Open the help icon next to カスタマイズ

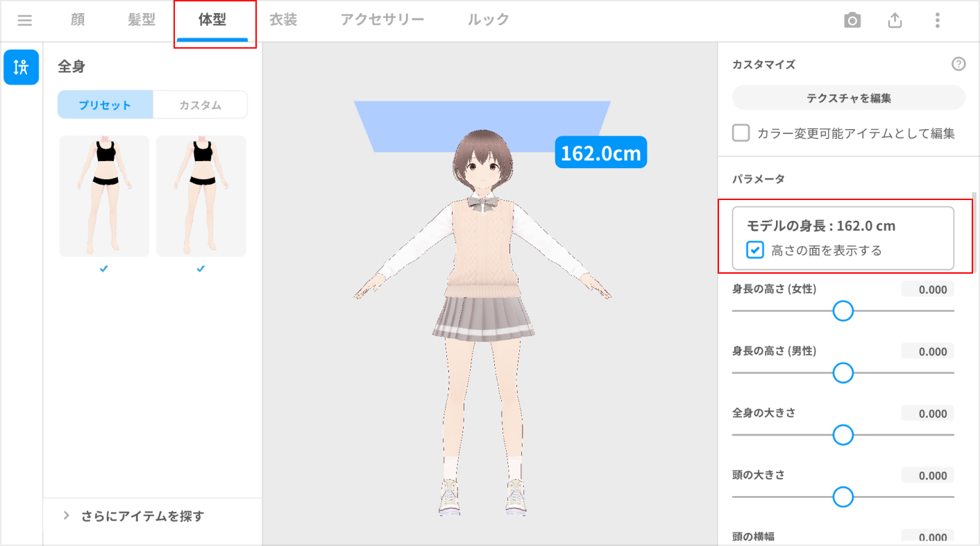(x=958, y=65)
